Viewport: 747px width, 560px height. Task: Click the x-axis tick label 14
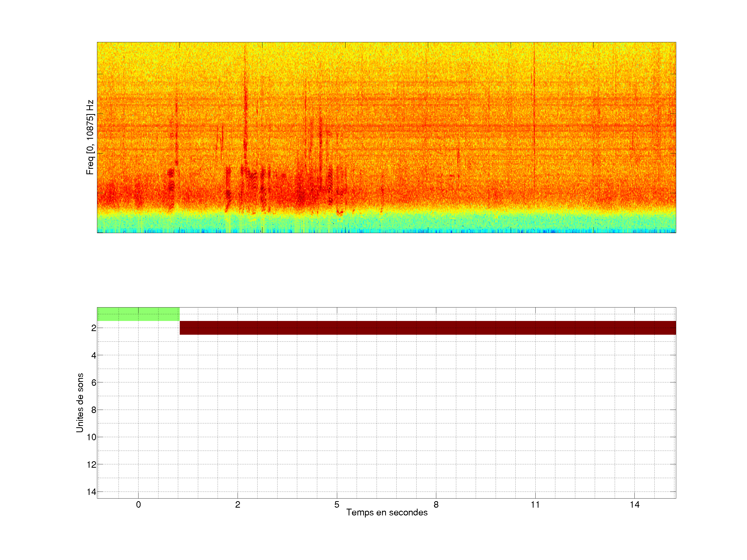point(634,505)
